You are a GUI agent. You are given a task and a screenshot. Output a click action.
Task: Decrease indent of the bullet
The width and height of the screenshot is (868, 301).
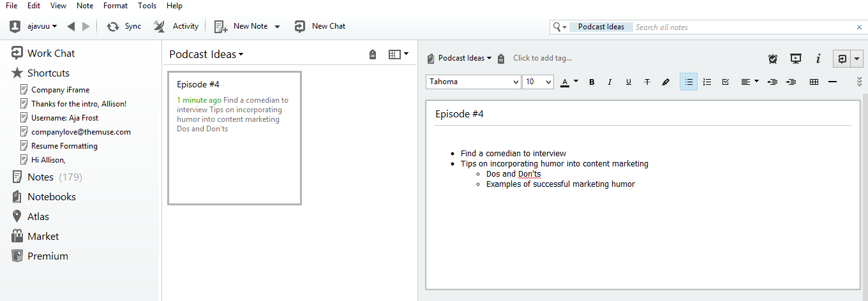(x=772, y=82)
